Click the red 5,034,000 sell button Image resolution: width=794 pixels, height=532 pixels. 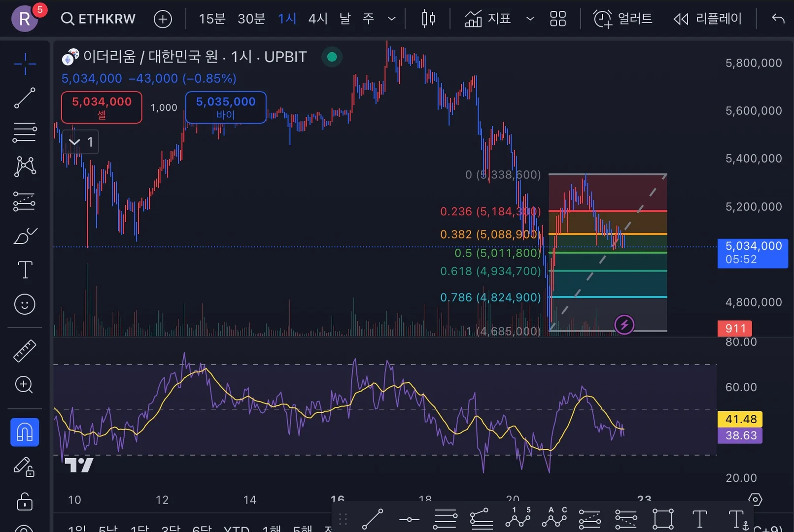(102, 107)
